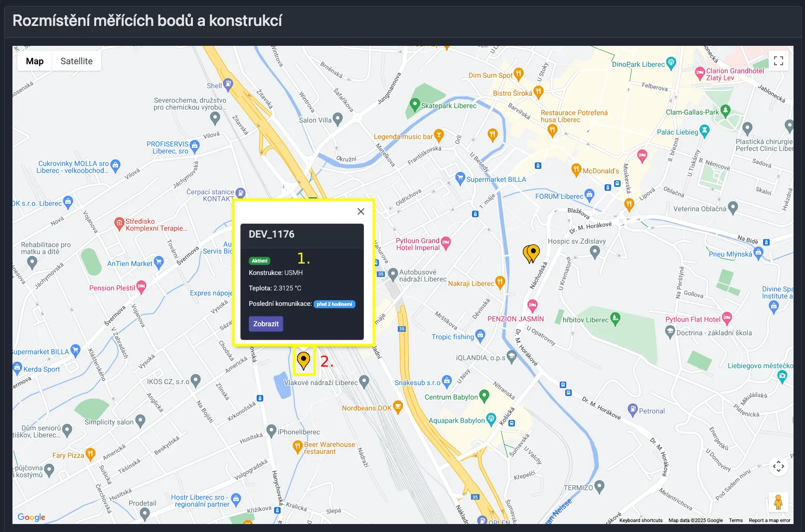Open fullscreen view of the map
The height and width of the screenshot is (532, 805).
(778, 61)
